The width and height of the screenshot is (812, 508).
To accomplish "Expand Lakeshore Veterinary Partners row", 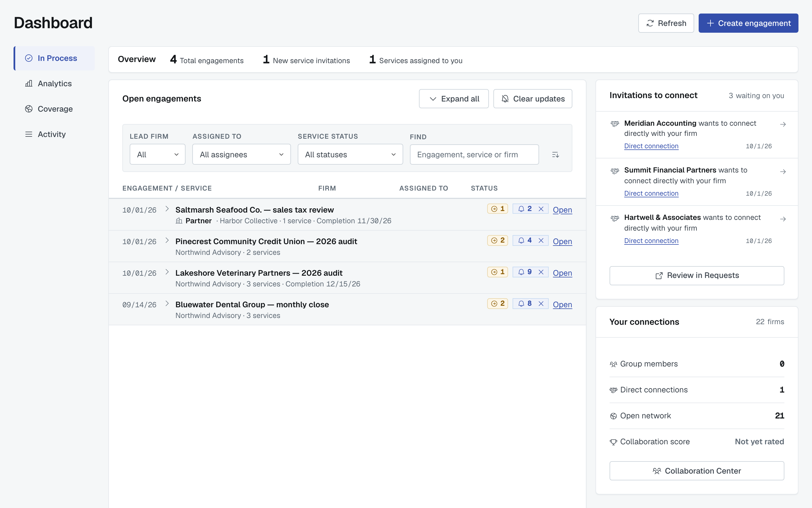I will pyautogui.click(x=167, y=272).
